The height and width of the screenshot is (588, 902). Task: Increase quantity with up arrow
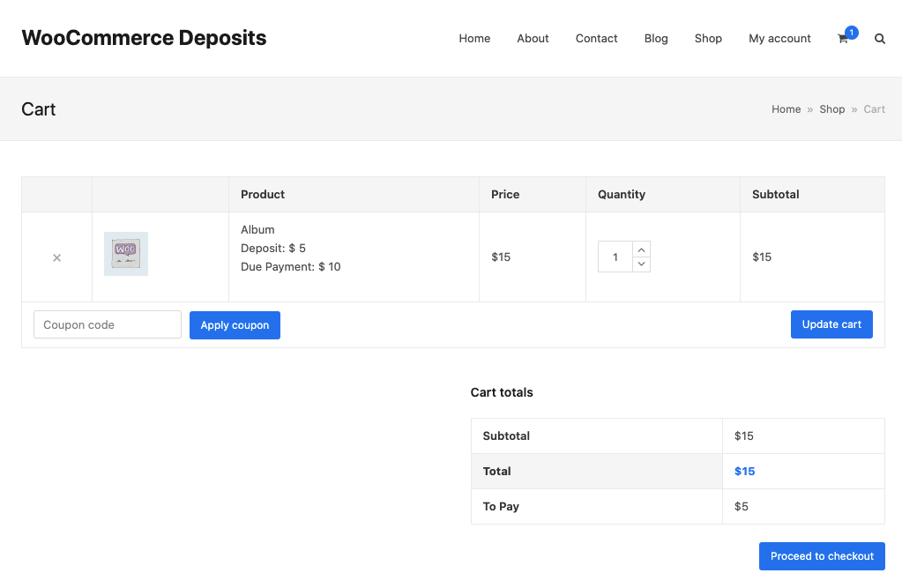642,249
